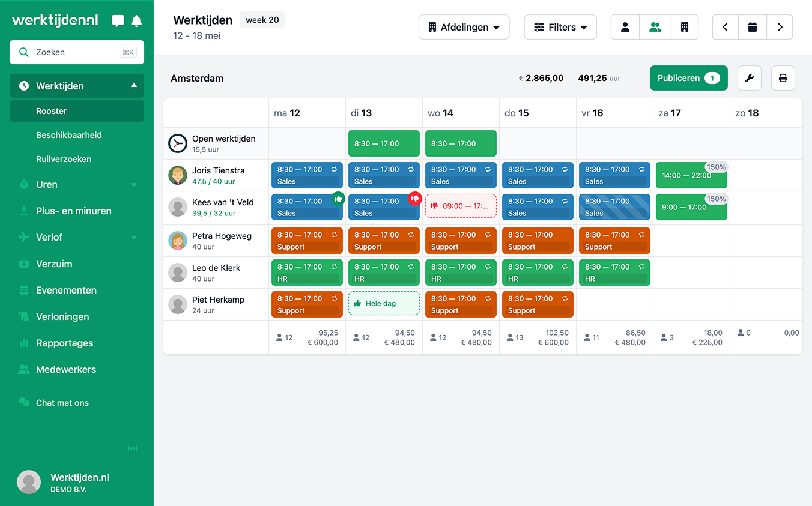
Task: Open the Afdelingen dropdown
Action: (464, 27)
